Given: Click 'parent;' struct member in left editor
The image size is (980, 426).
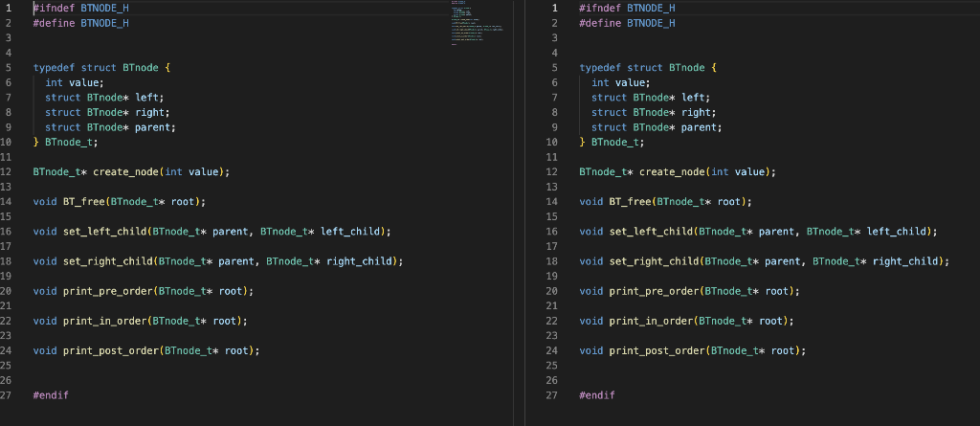Looking at the screenshot, I should pos(156,127).
